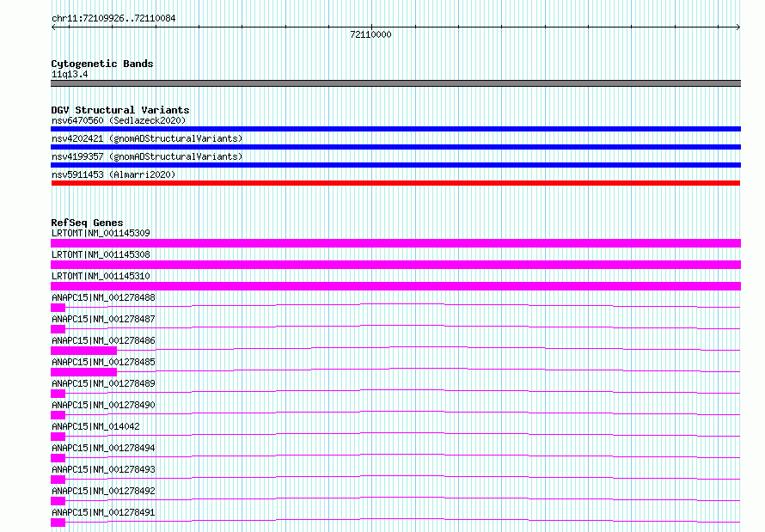The image size is (765, 532).
Task: Click the exon block of ANAPC15 NM_001278494
Action: coord(58,458)
